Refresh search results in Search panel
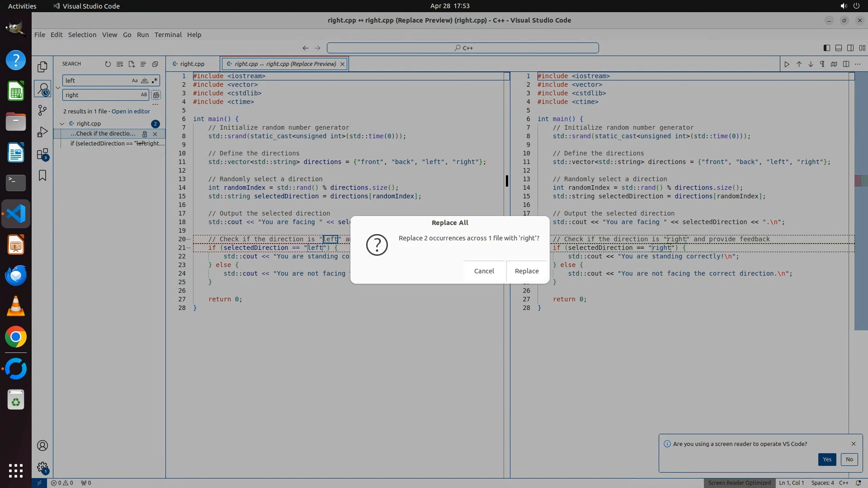Screen dimensions: 868x488 coord(108,64)
